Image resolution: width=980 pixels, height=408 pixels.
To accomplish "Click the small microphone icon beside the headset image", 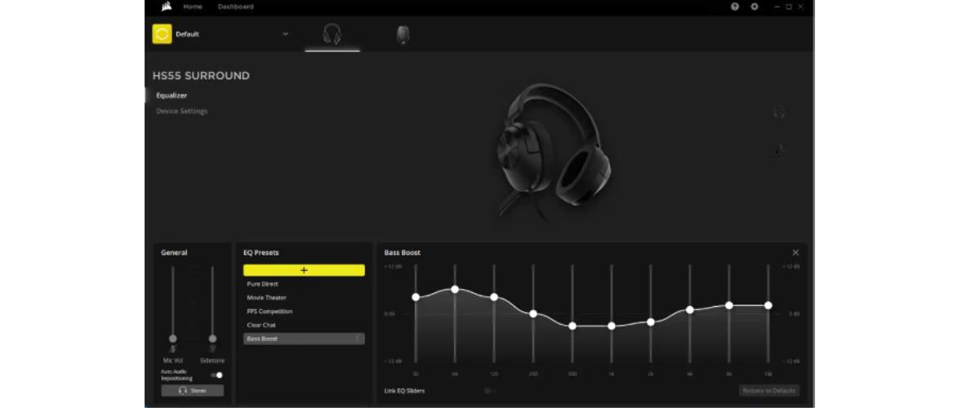I will pos(779,150).
